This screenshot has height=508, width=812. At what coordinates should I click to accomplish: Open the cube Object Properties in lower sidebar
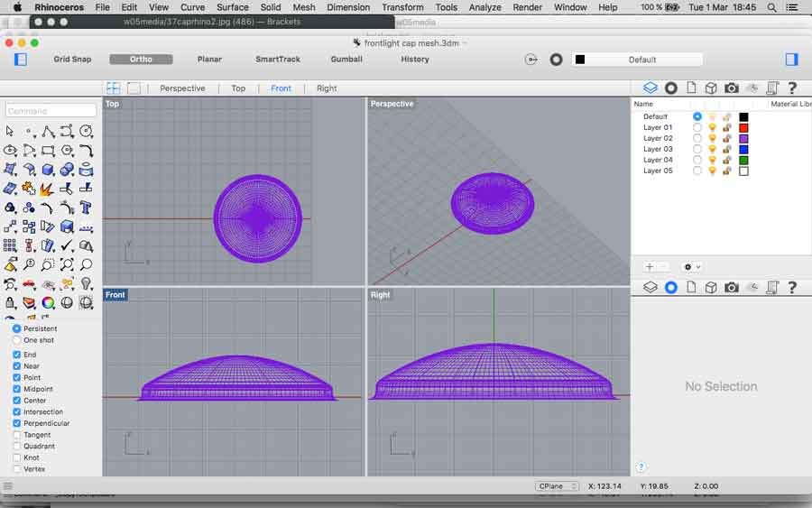[x=711, y=288]
